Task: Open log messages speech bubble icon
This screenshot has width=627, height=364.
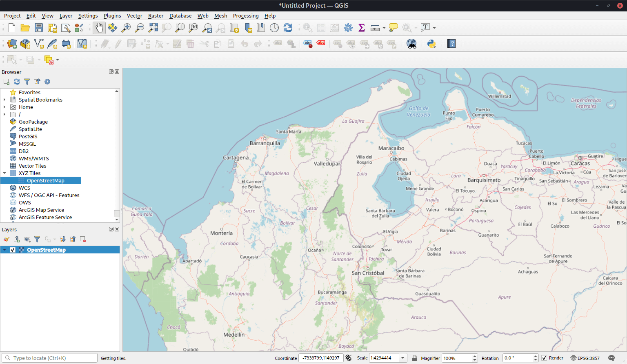Action: (611, 358)
